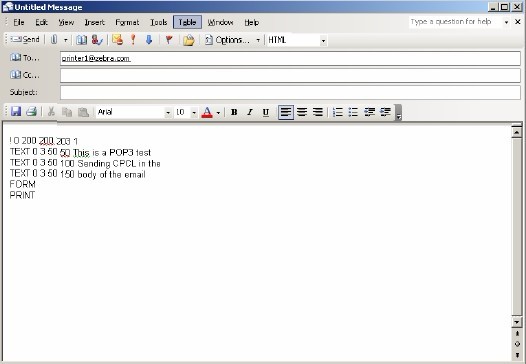526x364 pixels.
Task: Open the Format menu
Action: [127, 22]
